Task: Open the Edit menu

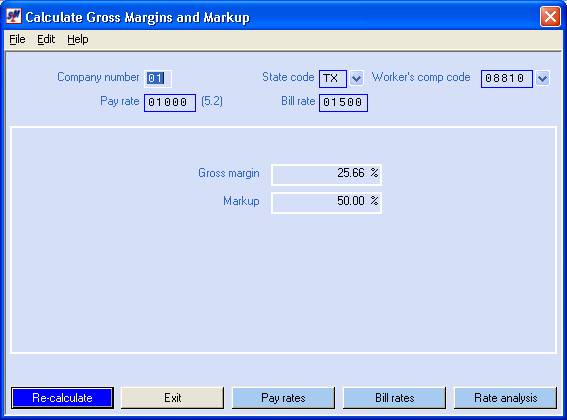Action: pos(46,39)
